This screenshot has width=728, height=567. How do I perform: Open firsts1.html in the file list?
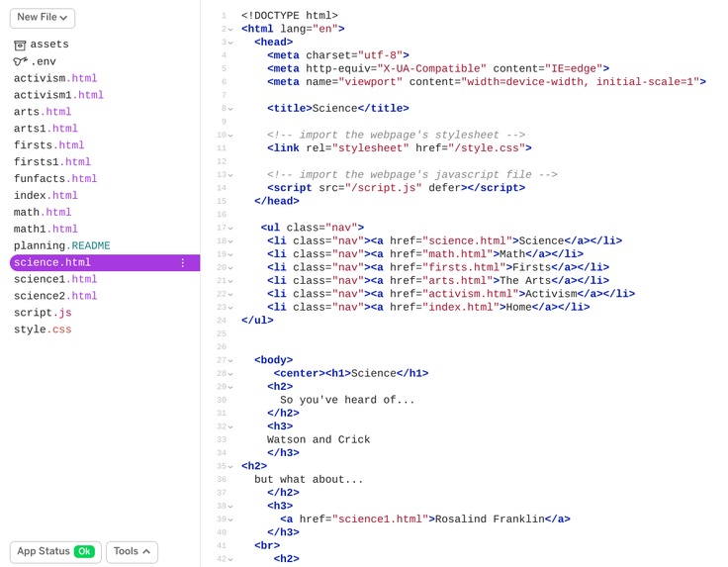tap(52, 161)
